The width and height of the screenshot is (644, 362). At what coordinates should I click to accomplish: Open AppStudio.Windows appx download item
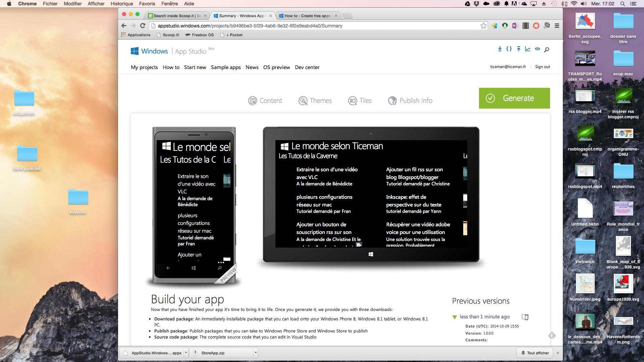point(152,353)
